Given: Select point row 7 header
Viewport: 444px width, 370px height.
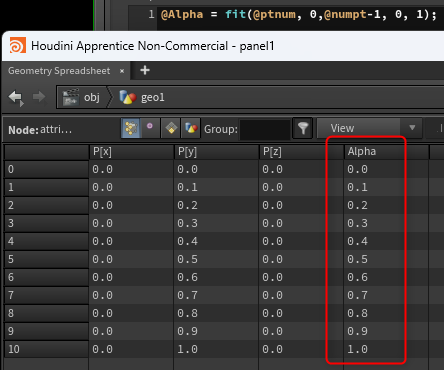Looking at the screenshot, I should pos(46,295).
